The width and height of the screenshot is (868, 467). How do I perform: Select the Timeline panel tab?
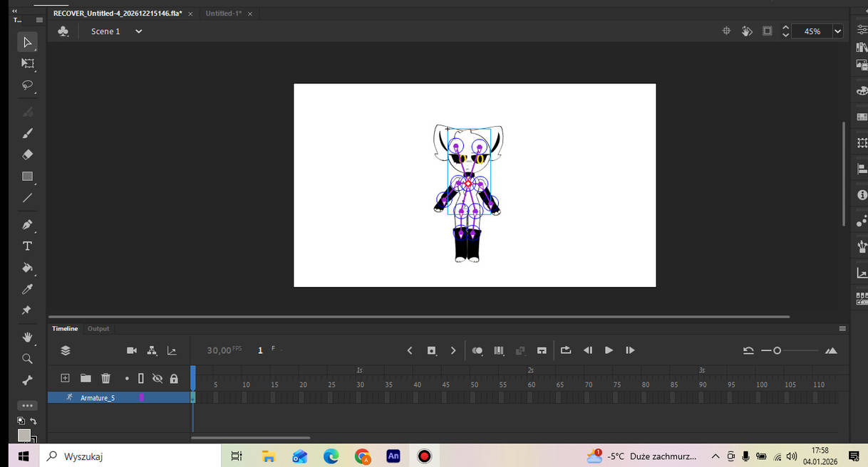click(x=65, y=329)
